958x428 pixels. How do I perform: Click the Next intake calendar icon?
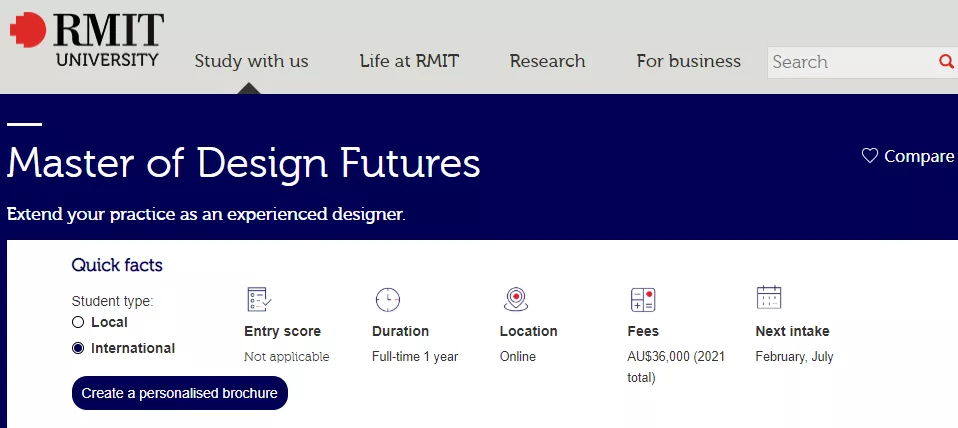pos(769,297)
